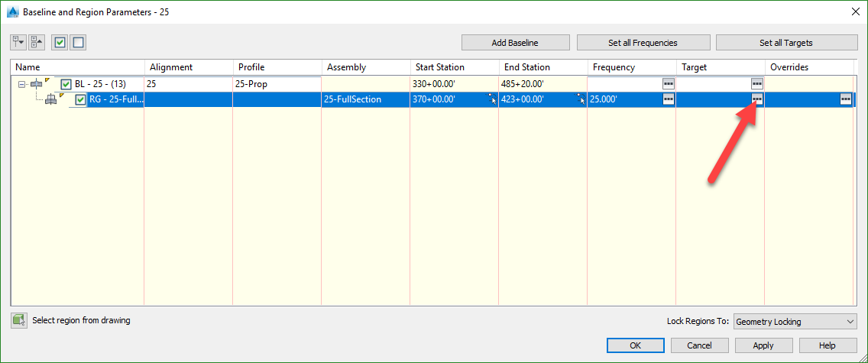Click the Apply button
The width and height of the screenshot is (868, 363).
click(x=763, y=345)
